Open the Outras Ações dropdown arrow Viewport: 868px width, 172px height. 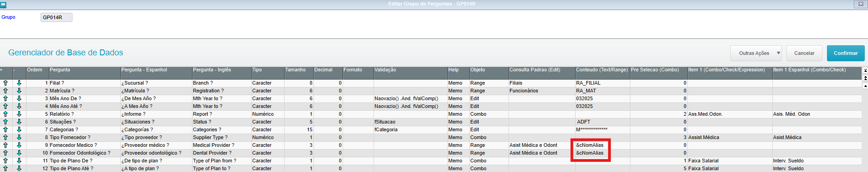pos(778,53)
